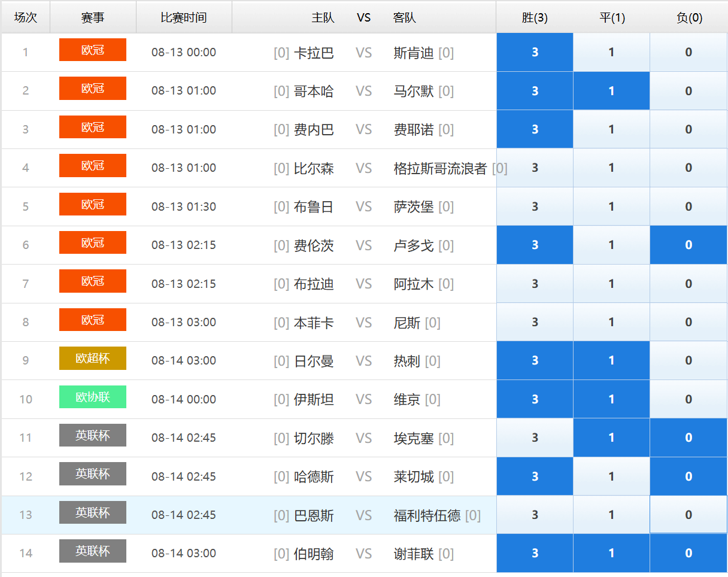Click the home team name 伯明翰
This screenshot has width=728, height=577.
pyautogui.click(x=314, y=554)
